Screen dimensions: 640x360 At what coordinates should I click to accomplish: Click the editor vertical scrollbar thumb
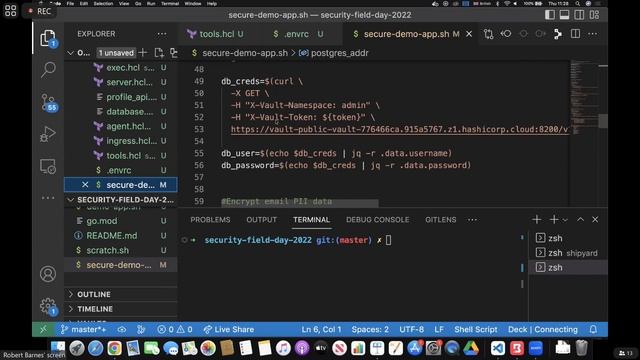pos(603,121)
